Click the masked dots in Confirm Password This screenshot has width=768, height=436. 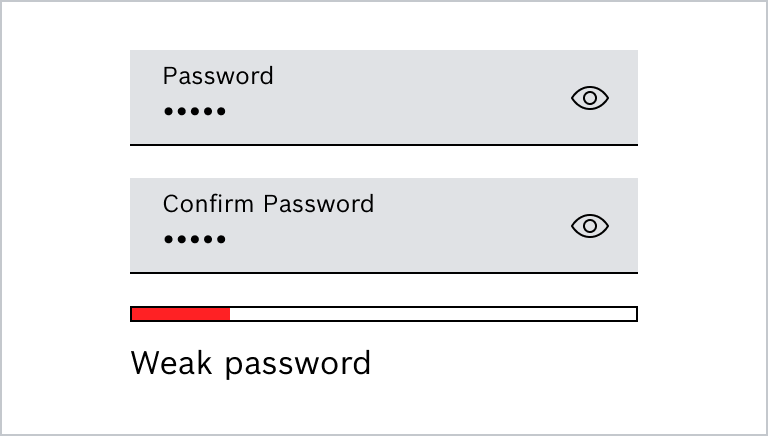(x=195, y=239)
